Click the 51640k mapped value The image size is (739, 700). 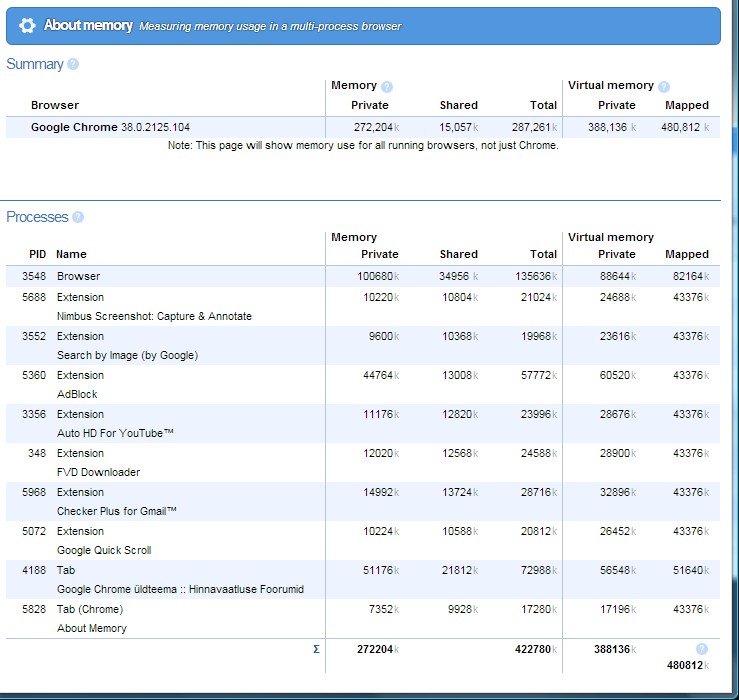[691, 570]
